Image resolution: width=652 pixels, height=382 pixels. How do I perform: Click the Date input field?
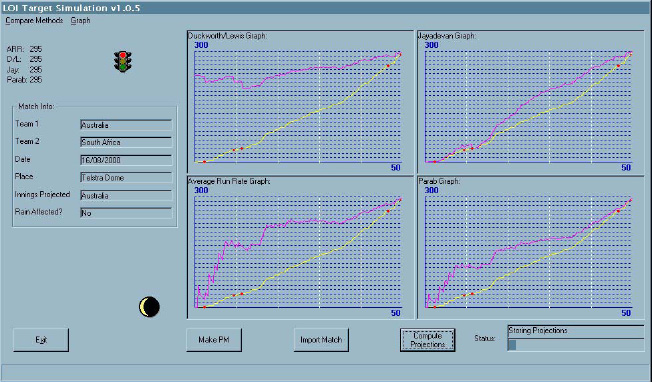(x=126, y=160)
